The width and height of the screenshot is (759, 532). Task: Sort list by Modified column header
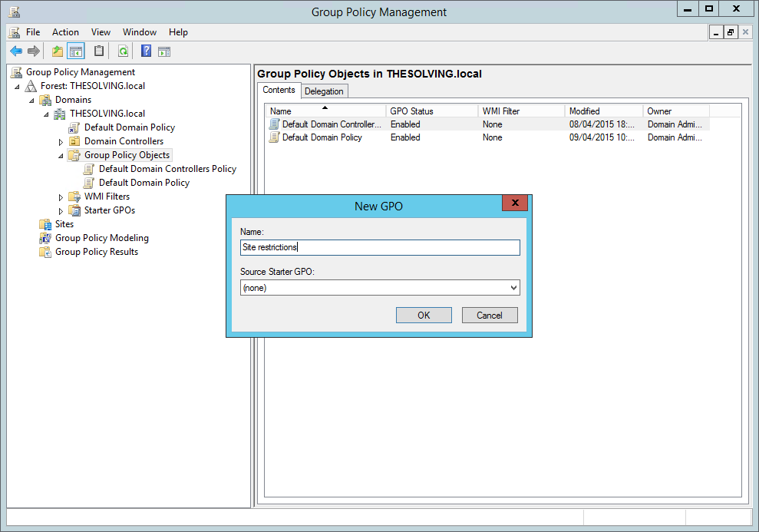(604, 111)
